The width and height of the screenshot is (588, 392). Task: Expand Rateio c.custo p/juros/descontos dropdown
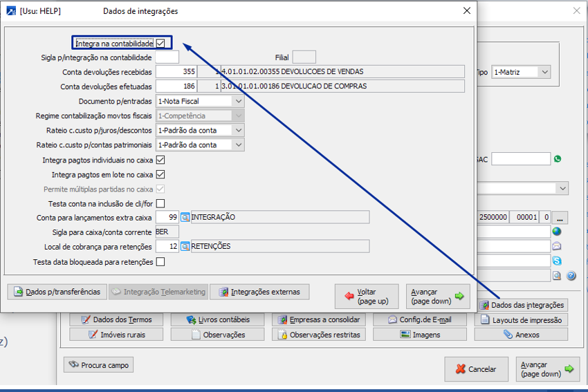tap(239, 131)
